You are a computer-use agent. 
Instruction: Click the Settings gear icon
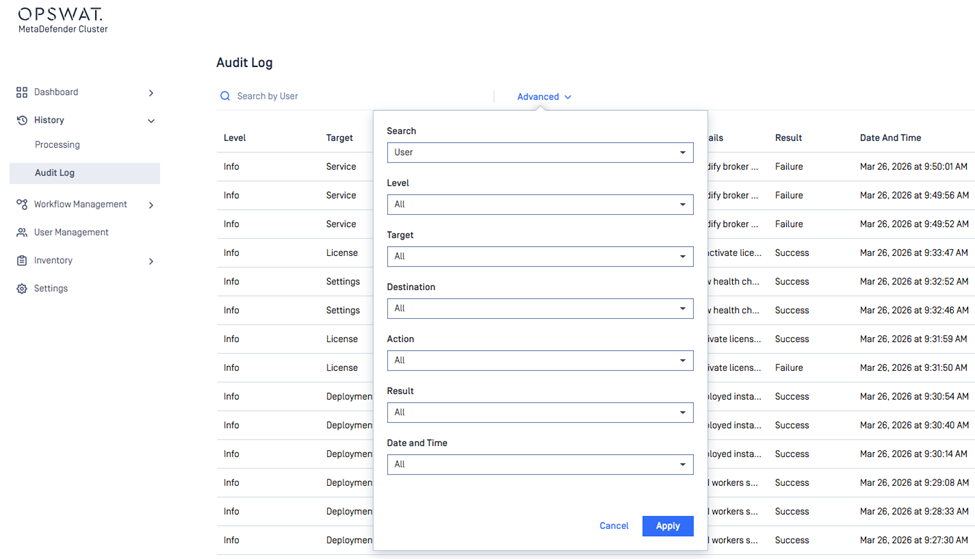click(22, 288)
